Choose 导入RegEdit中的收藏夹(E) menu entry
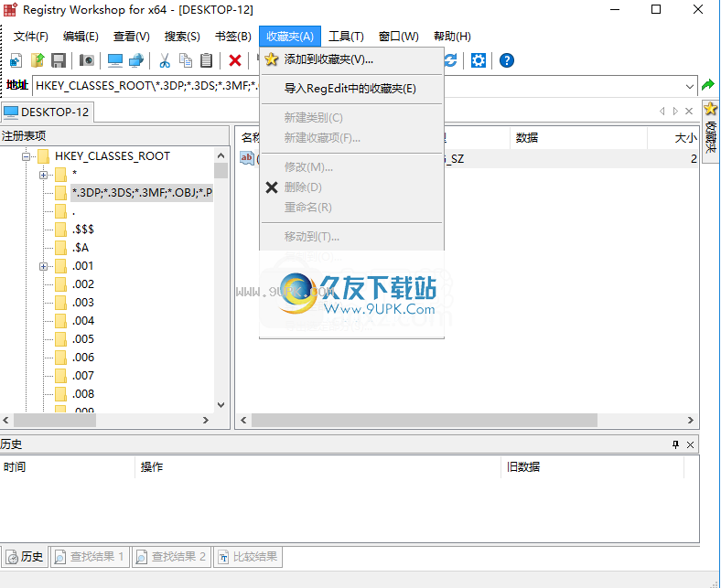721x588 pixels. click(x=351, y=89)
